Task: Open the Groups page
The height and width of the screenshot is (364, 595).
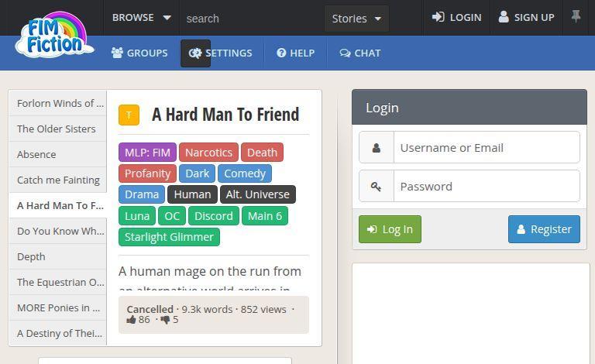Action: 139,53
